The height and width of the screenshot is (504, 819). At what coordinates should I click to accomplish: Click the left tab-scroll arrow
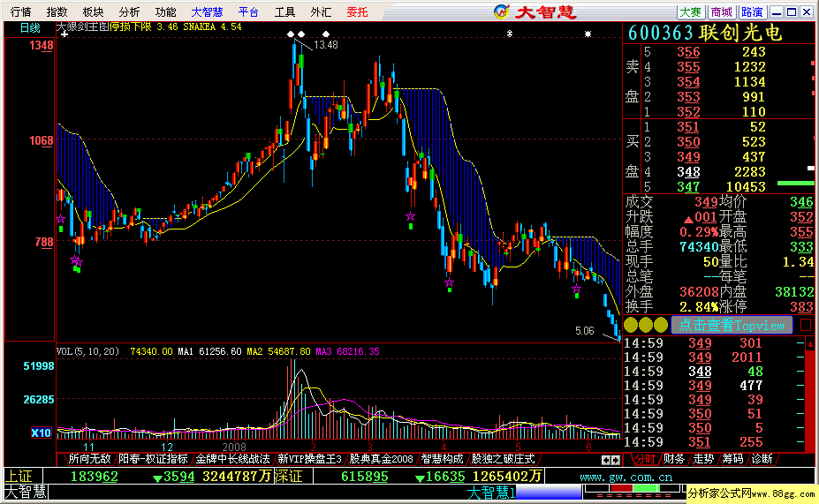605,460
